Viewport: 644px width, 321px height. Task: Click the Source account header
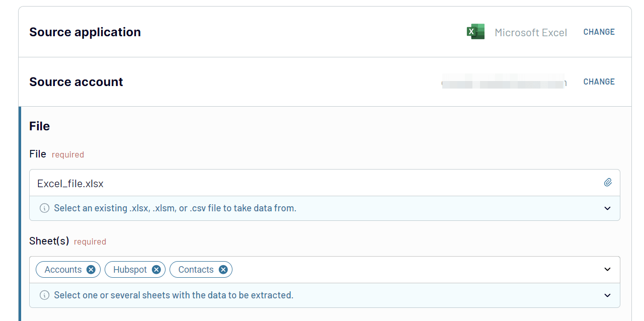(76, 82)
